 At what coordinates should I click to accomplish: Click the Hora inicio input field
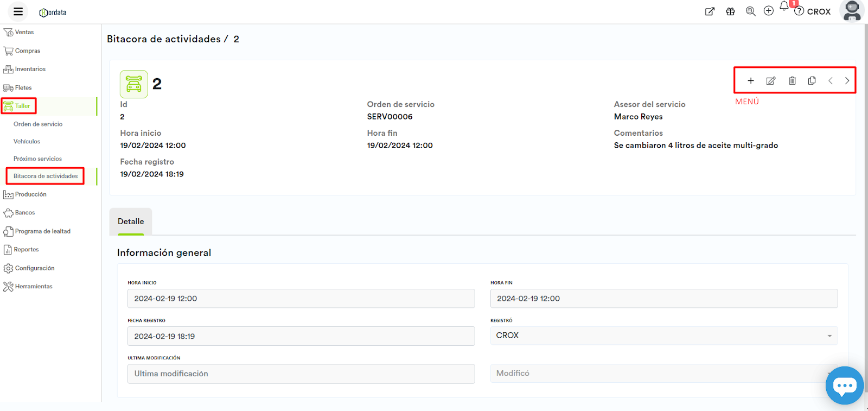tap(301, 299)
